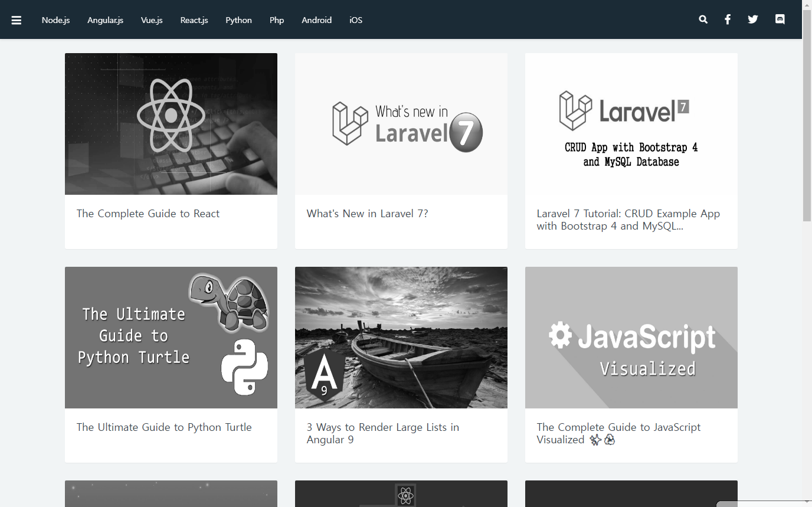Go to Python category

tap(238, 20)
